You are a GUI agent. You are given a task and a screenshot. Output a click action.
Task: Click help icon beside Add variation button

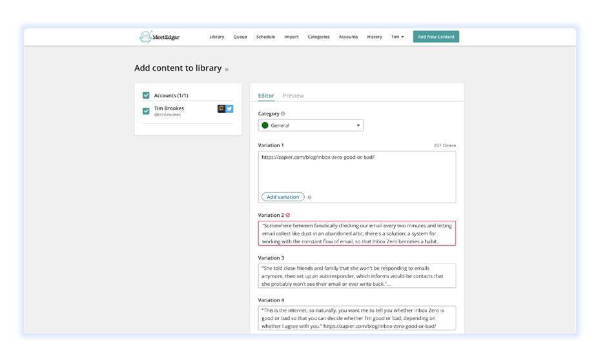click(309, 197)
